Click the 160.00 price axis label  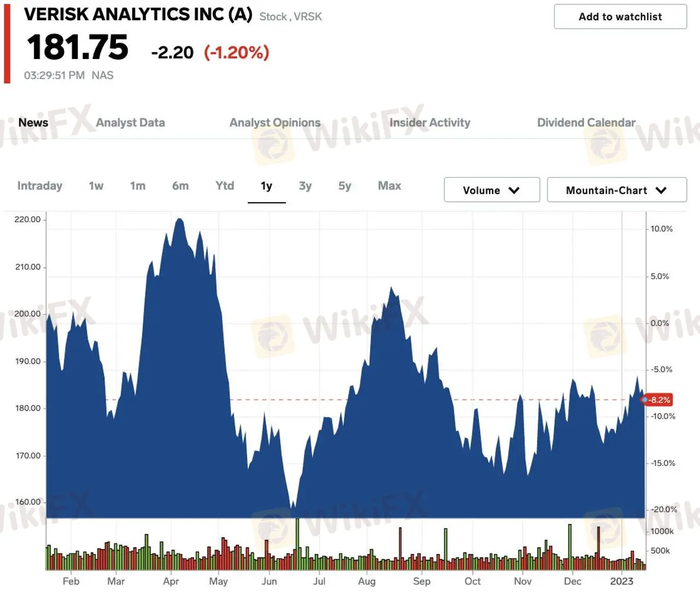click(x=28, y=502)
